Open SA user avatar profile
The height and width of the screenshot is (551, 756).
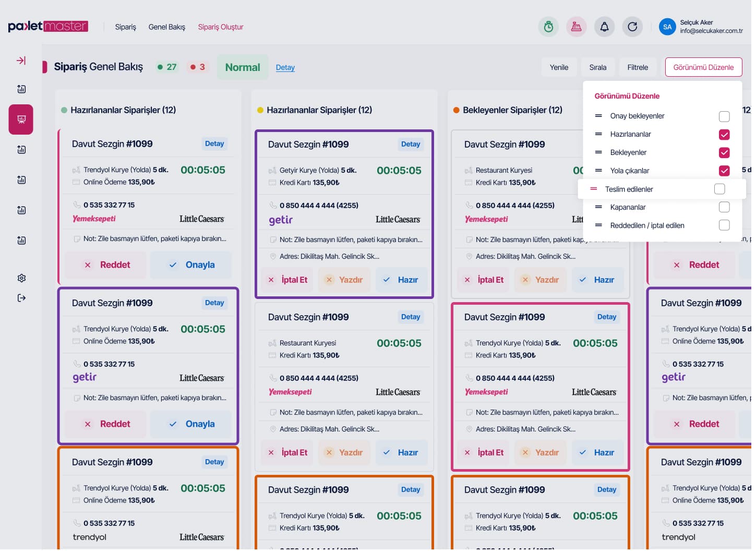tap(667, 27)
